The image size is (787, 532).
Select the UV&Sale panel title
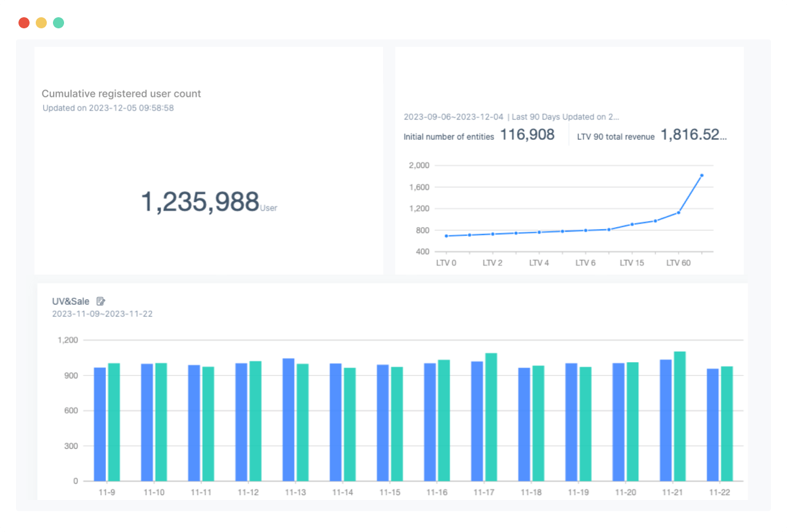[70, 301]
